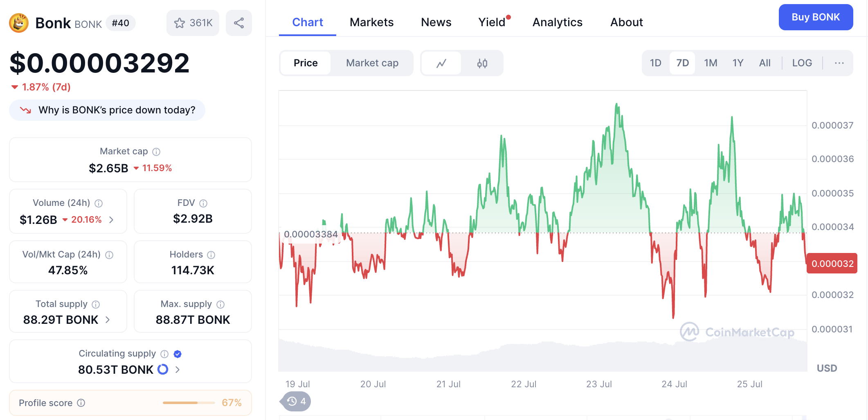Click the USD currency label on chart
Viewport: 868px width, 420px height.
(x=827, y=368)
